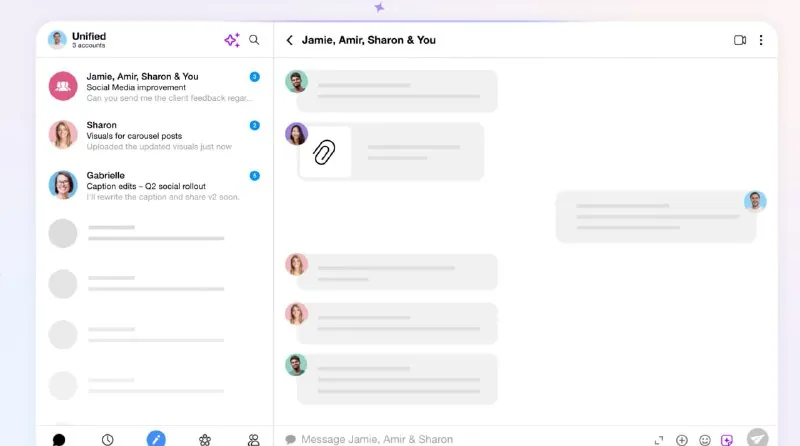Open Gabrielle's Caption edits conversation
Image resolution: width=800 pixels, height=446 pixels.
coord(155,185)
